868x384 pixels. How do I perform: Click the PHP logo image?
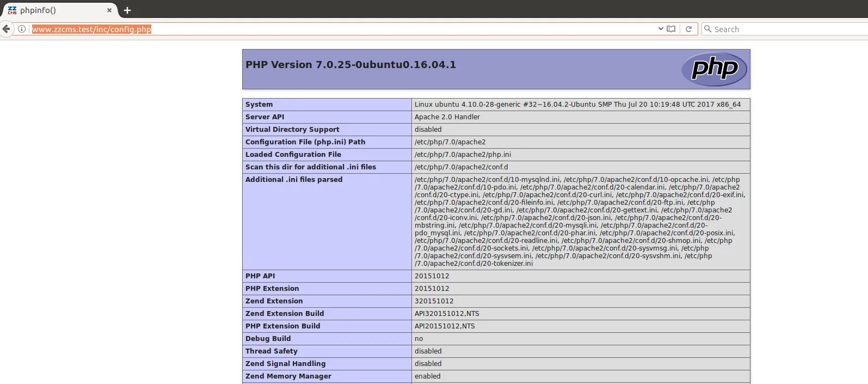click(714, 69)
